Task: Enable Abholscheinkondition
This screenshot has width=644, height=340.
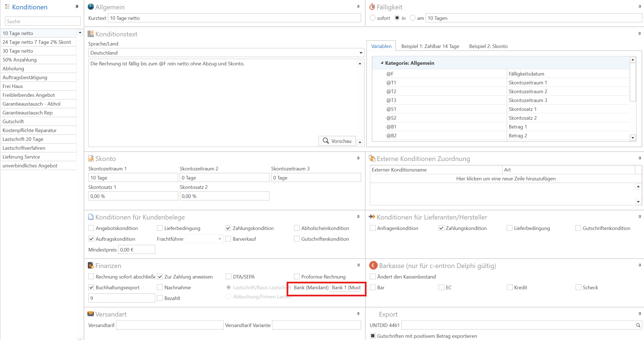Action: [x=297, y=228]
